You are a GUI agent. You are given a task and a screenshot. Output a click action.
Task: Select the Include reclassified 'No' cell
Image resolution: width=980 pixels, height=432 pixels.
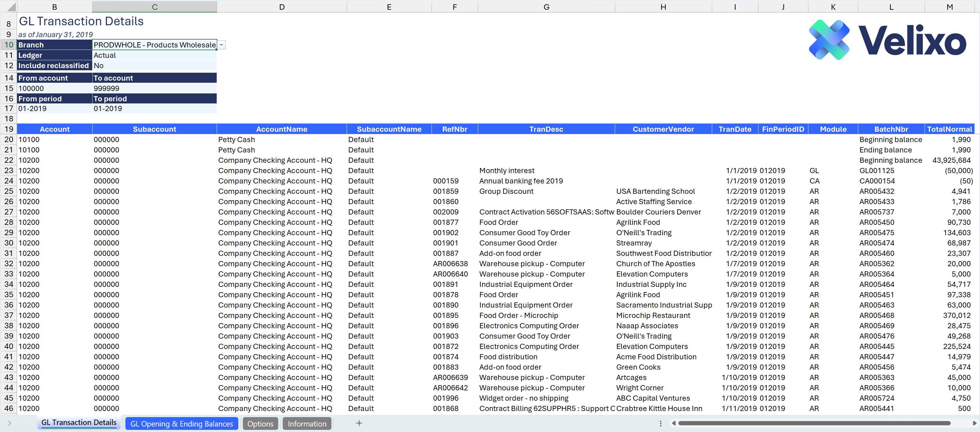pyautogui.click(x=155, y=65)
